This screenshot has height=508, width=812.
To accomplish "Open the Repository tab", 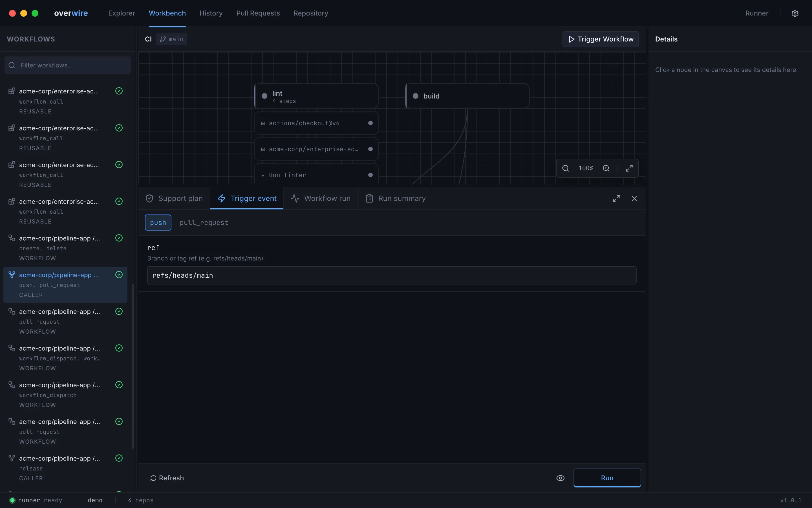I will [x=311, y=13].
